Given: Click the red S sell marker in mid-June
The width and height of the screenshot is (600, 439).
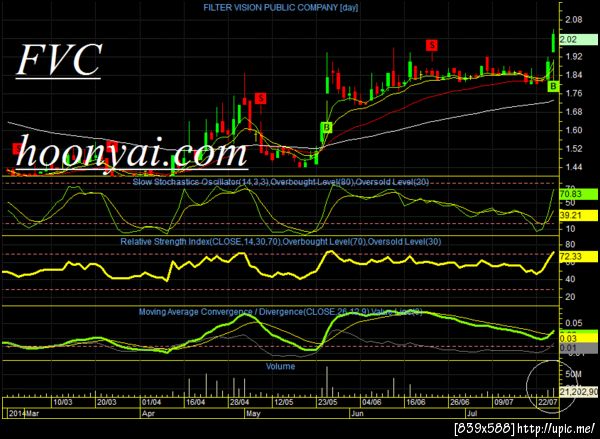Looking at the screenshot, I should tap(432, 45).
